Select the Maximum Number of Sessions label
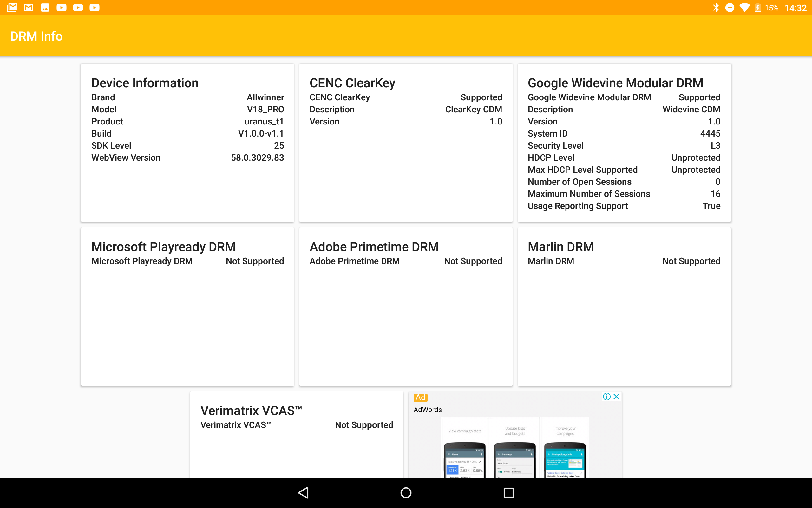The width and height of the screenshot is (812, 508). click(589, 194)
